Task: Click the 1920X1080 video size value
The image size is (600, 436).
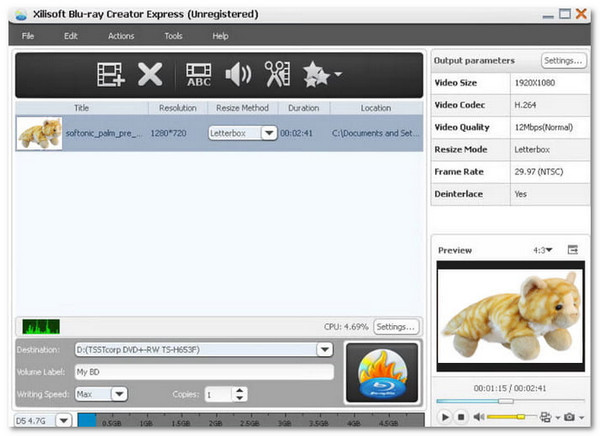Action: pos(535,83)
